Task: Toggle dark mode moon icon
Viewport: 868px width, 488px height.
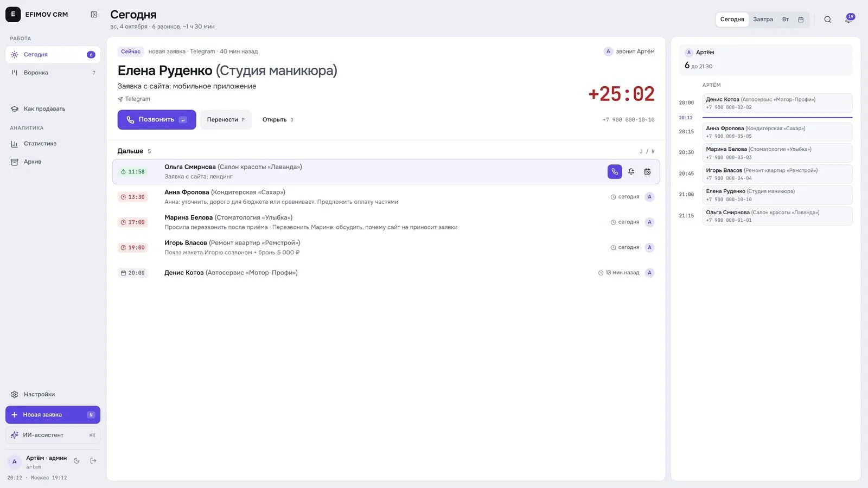Action: pyautogui.click(x=76, y=461)
